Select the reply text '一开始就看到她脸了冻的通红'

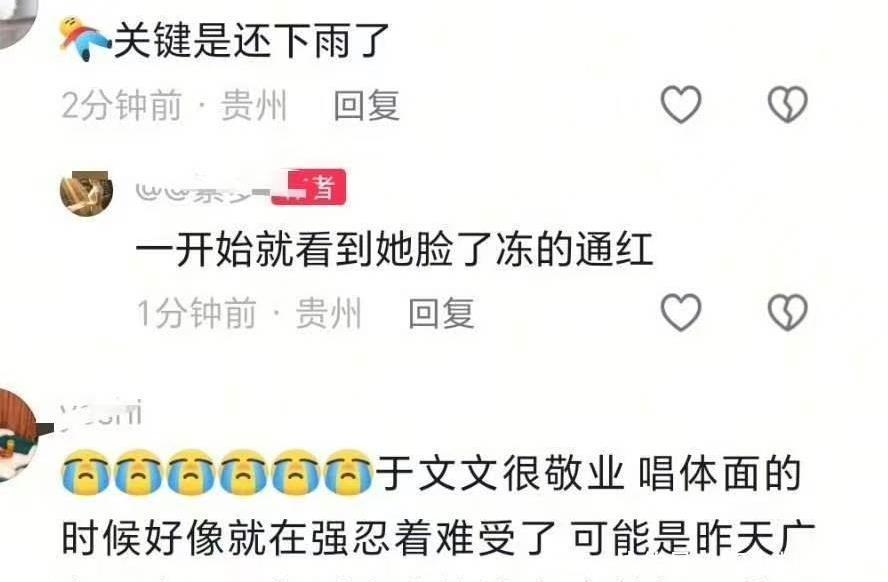pos(395,249)
